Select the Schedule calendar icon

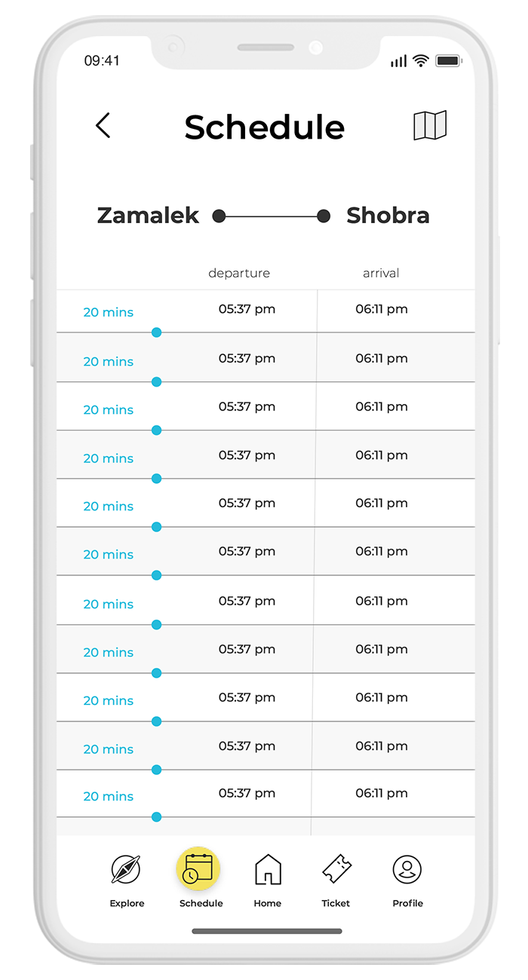point(198,868)
